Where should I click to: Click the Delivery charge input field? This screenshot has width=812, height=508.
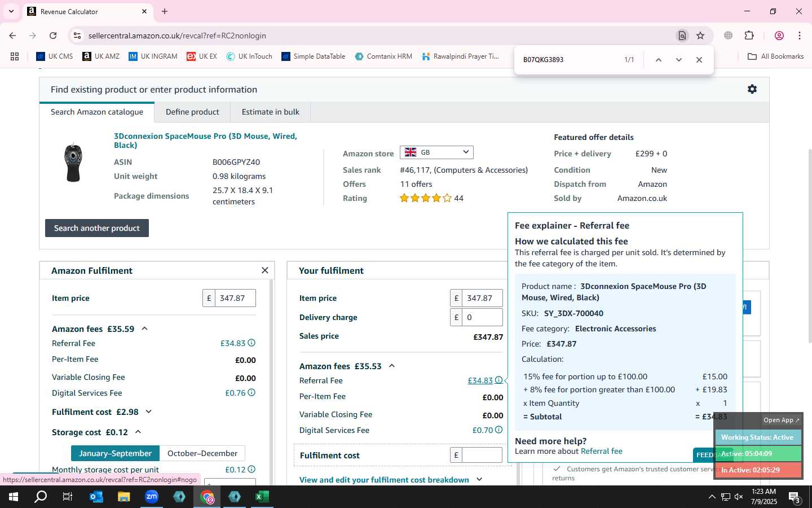pyautogui.click(x=482, y=317)
